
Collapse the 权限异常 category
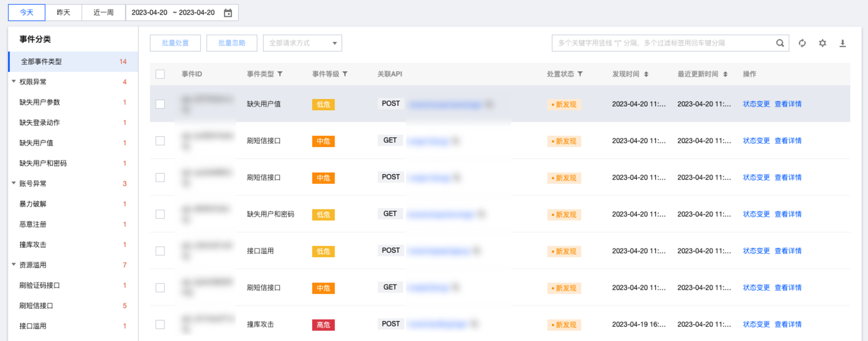coord(14,82)
